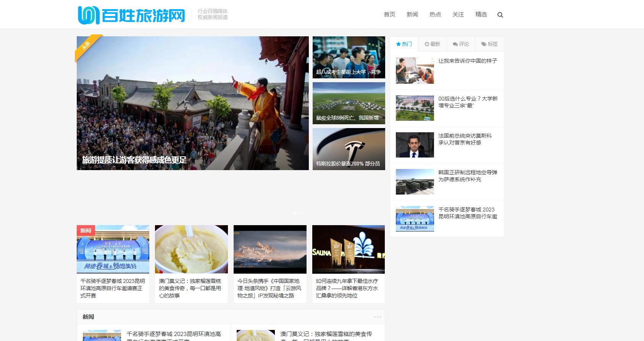
Task: Click the missile vehicles thumbnail in sidebar
Action: pos(415,182)
